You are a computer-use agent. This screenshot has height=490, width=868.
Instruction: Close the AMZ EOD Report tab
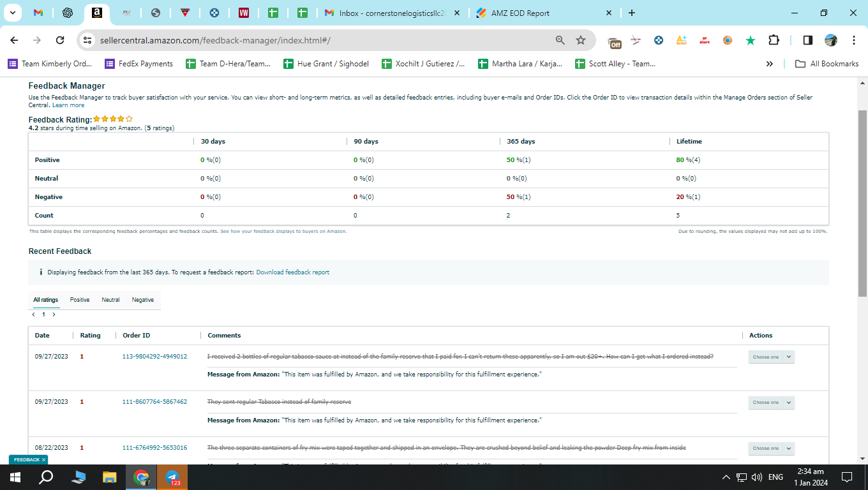tap(608, 13)
